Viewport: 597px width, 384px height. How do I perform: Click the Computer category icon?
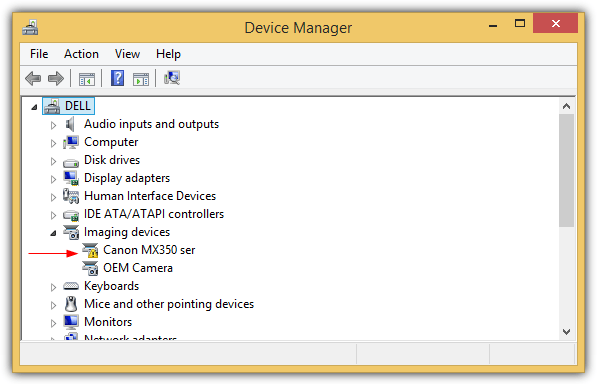71,142
